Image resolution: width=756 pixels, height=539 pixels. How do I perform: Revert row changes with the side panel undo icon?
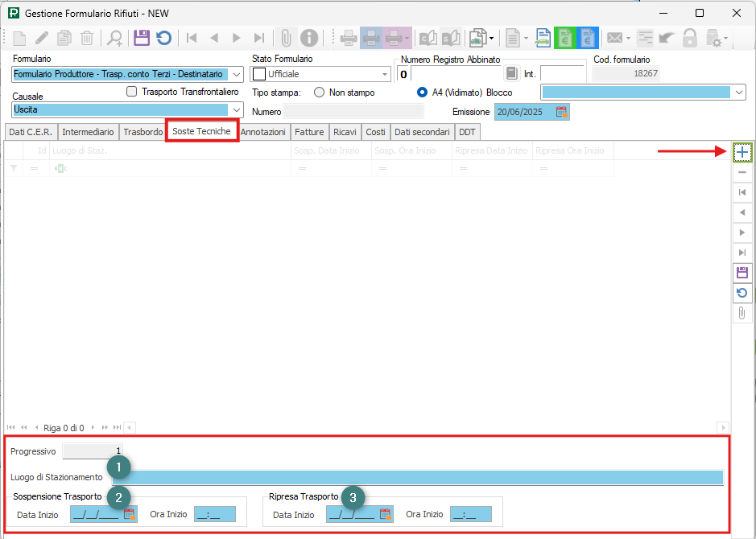pos(742,293)
